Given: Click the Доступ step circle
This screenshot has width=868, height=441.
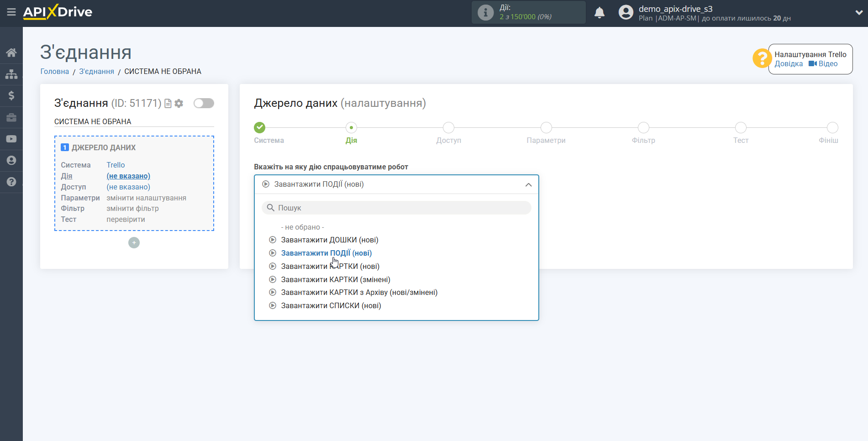Looking at the screenshot, I should click(x=449, y=127).
